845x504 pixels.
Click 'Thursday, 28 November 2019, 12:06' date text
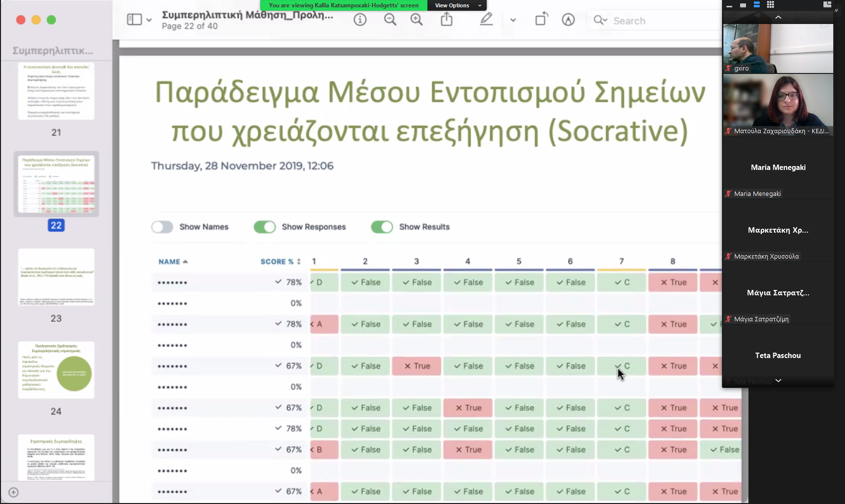[x=242, y=166]
